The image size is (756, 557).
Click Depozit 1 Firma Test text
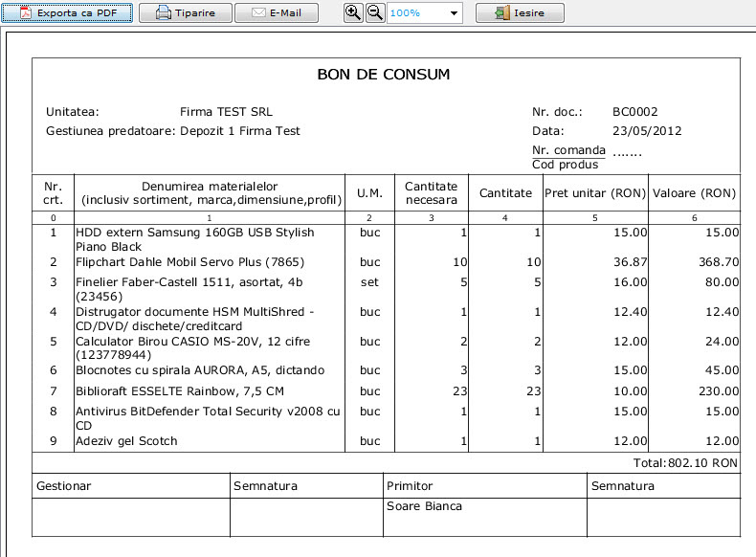[240, 131]
